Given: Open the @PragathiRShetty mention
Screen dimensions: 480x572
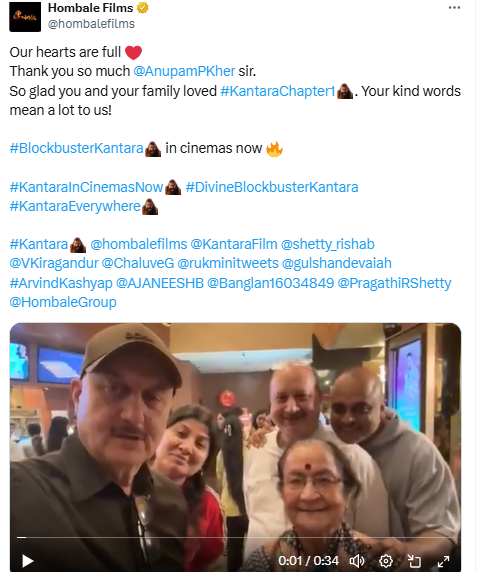Looking at the screenshot, I should click(394, 283).
